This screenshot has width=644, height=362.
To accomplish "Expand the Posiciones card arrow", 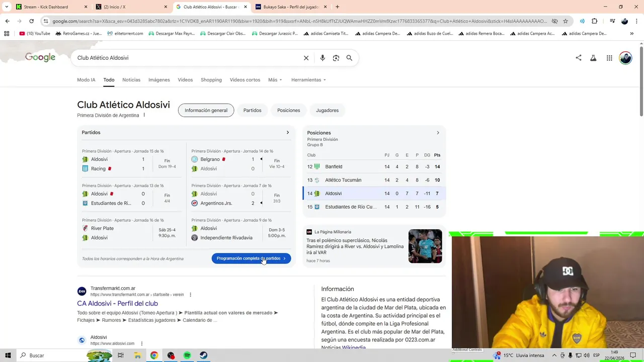I will (x=438, y=133).
